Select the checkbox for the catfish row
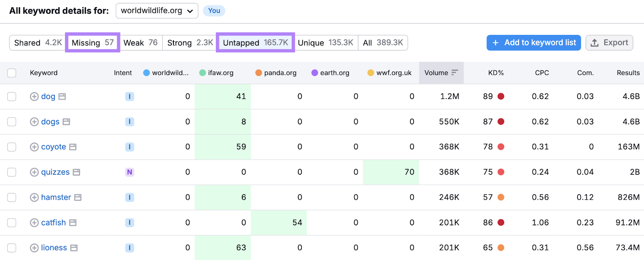 (12, 223)
